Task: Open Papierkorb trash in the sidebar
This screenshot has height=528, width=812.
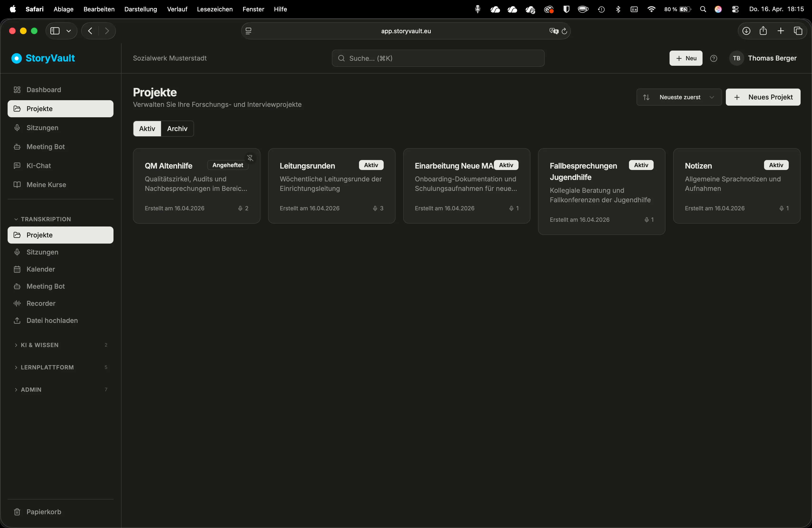Action: (60, 512)
